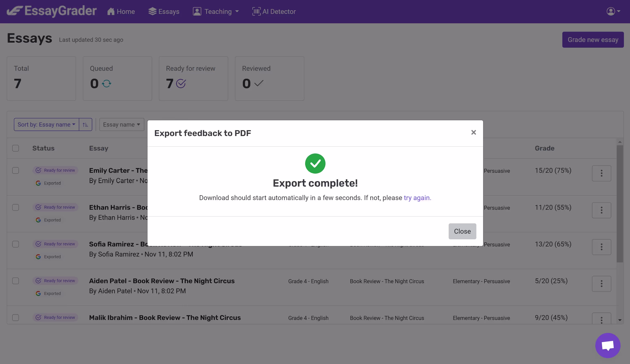Click grade 5/20 (25%)
Image resolution: width=630 pixels, height=364 pixels.
551,281
